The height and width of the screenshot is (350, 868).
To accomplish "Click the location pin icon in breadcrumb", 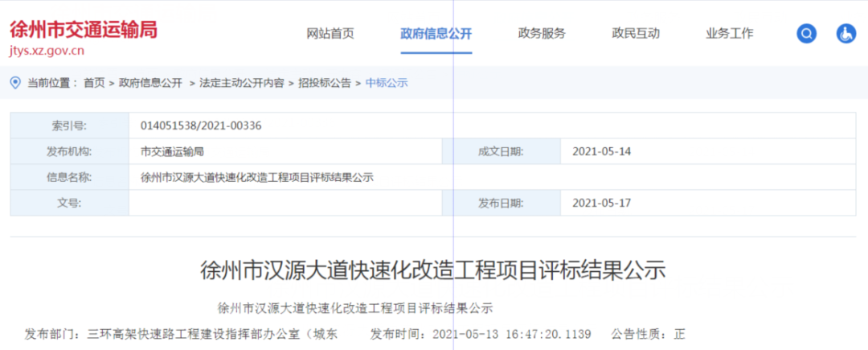I will [15, 83].
